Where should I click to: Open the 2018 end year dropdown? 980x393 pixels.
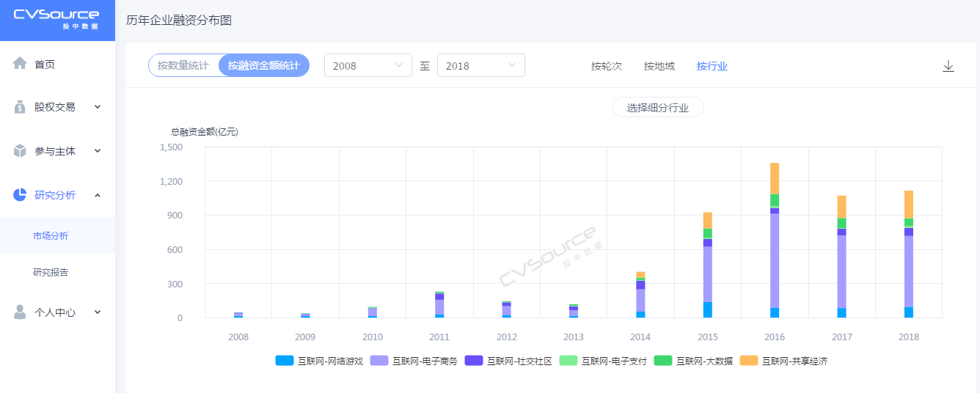pos(480,65)
